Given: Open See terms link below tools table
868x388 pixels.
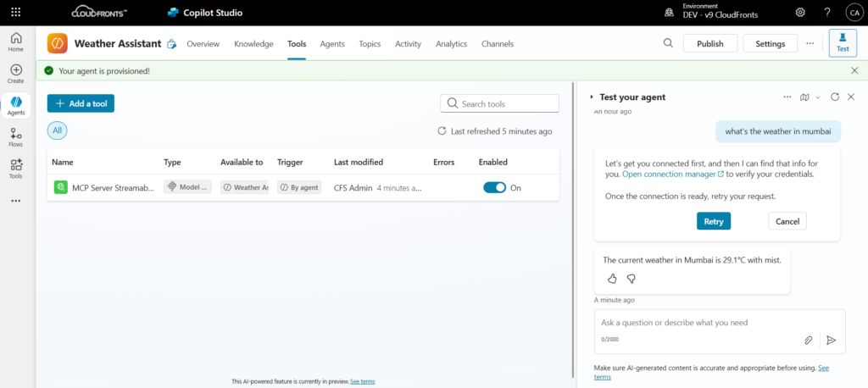Looking at the screenshot, I should coord(363,381).
